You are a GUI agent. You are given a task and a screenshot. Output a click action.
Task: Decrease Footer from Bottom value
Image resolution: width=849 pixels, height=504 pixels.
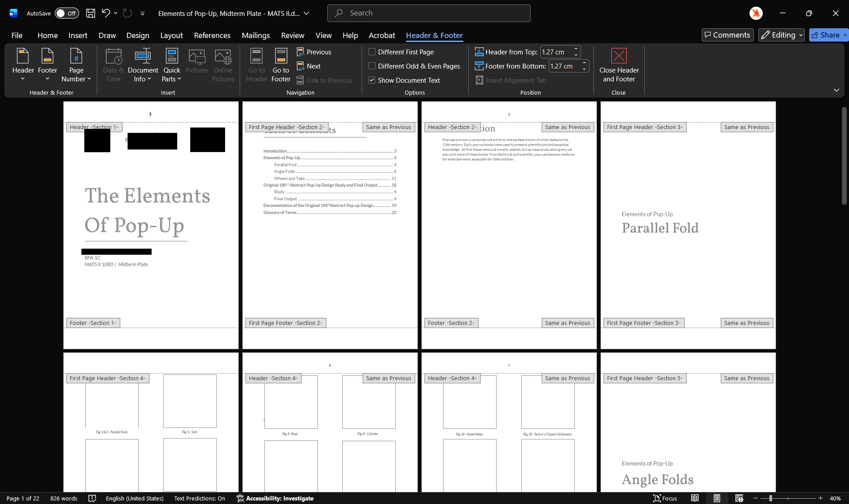pos(584,69)
